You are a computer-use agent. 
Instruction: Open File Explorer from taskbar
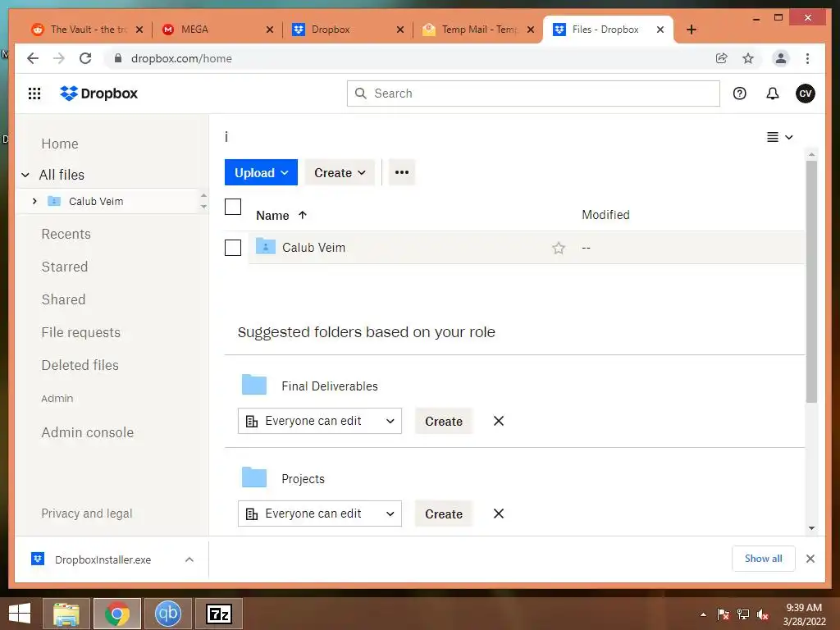tap(66, 614)
